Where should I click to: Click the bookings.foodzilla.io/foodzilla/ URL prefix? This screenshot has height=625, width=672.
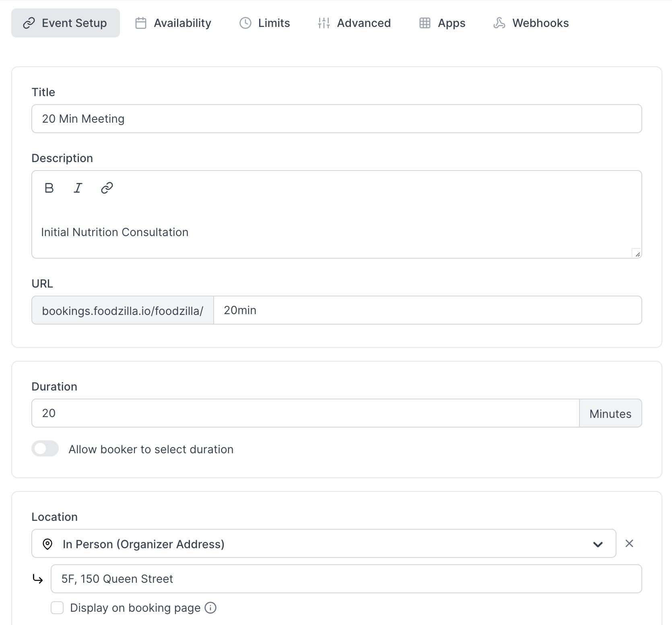click(123, 310)
